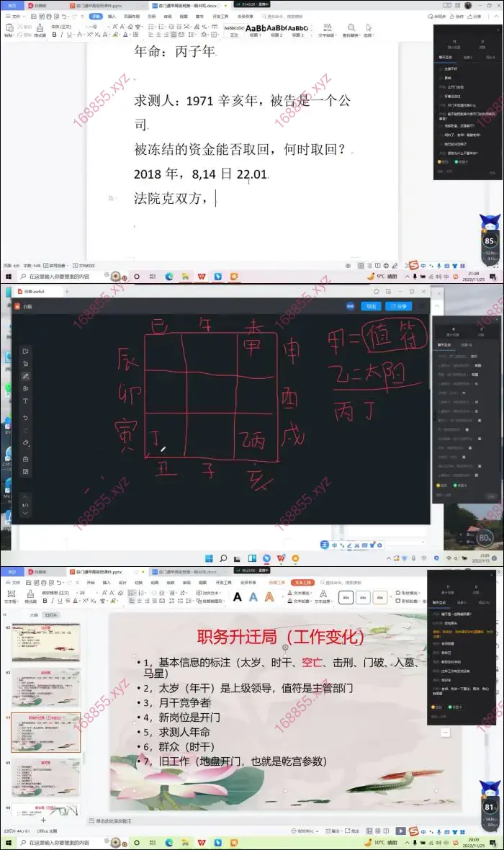The image size is (504, 850).
Task: Switch to the 大纲 outline panel tab
Action: [34, 615]
